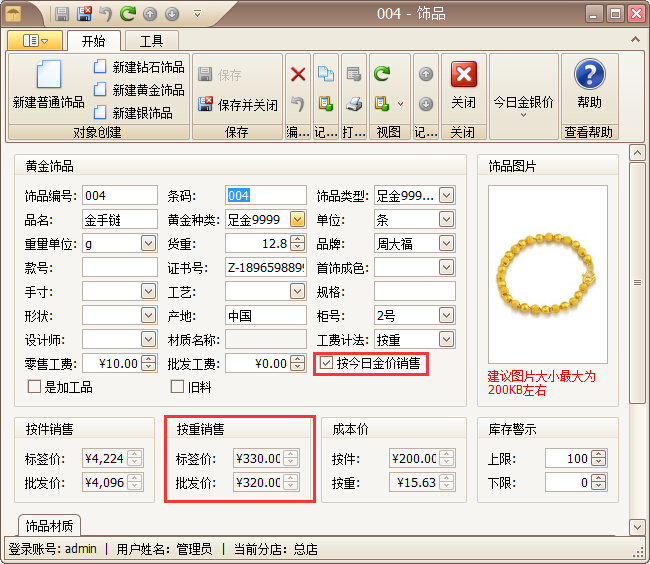Click the 零售工费 spinner arrows
650x564 pixels.
point(148,363)
